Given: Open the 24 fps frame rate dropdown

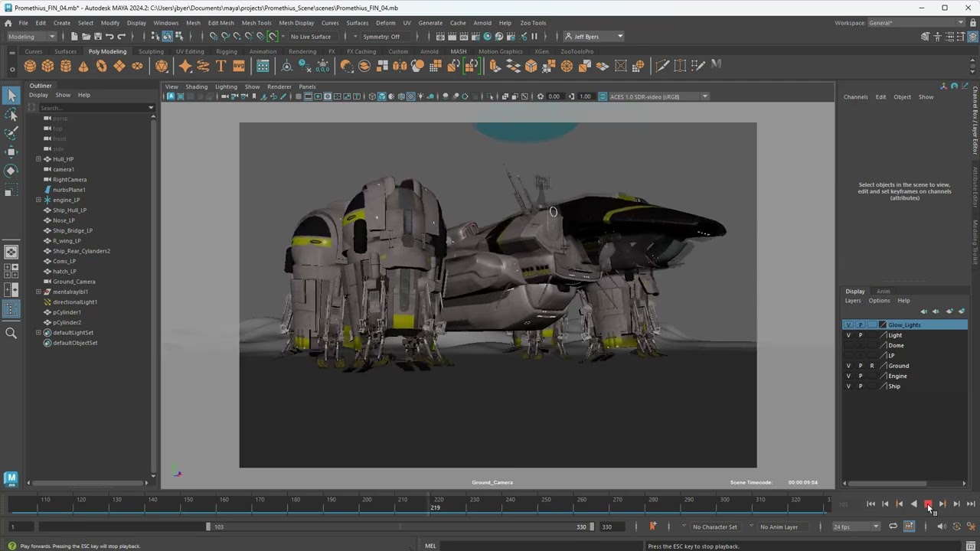Looking at the screenshot, I should (x=856, y=527).
